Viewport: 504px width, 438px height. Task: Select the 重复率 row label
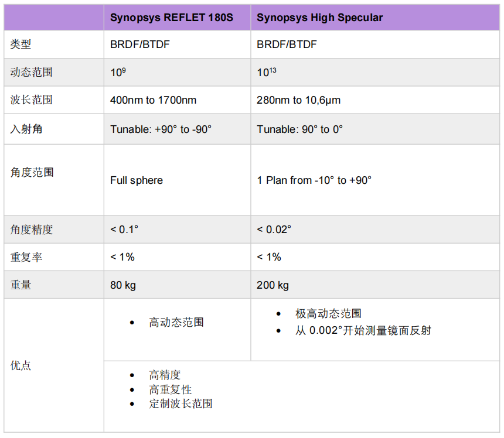tap(26, 257)
